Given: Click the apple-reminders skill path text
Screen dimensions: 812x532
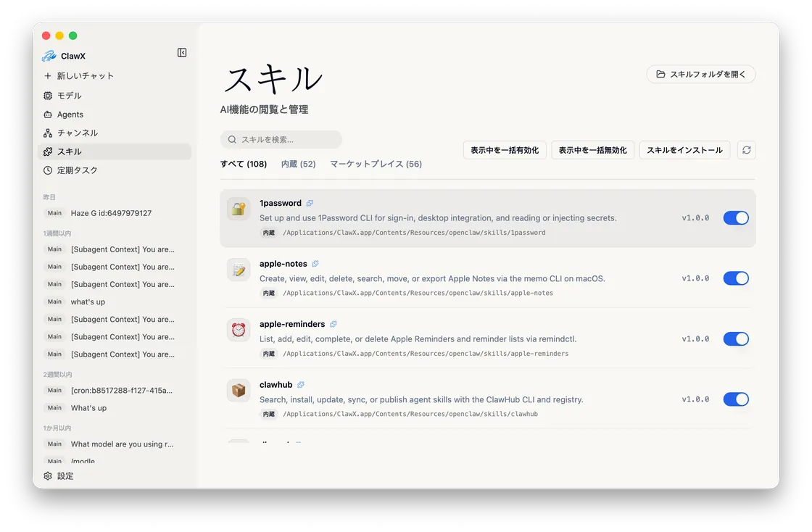Looking at the screenshot, I should click(426, 354).
